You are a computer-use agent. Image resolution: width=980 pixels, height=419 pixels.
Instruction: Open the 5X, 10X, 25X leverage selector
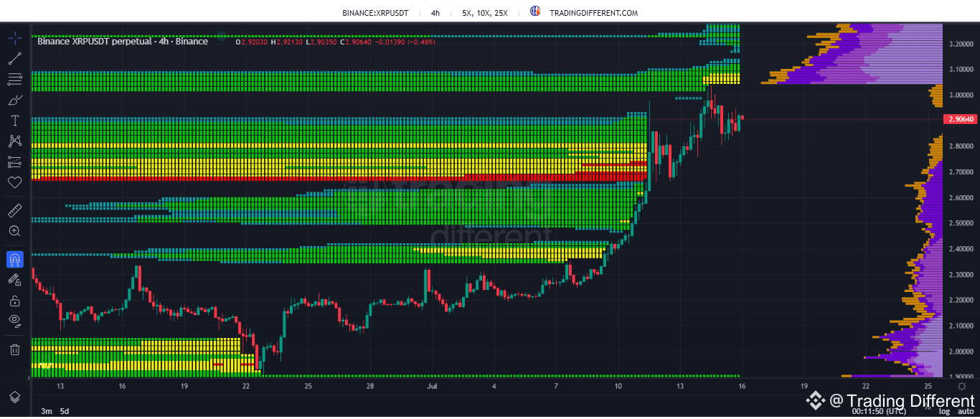[484, 12]
